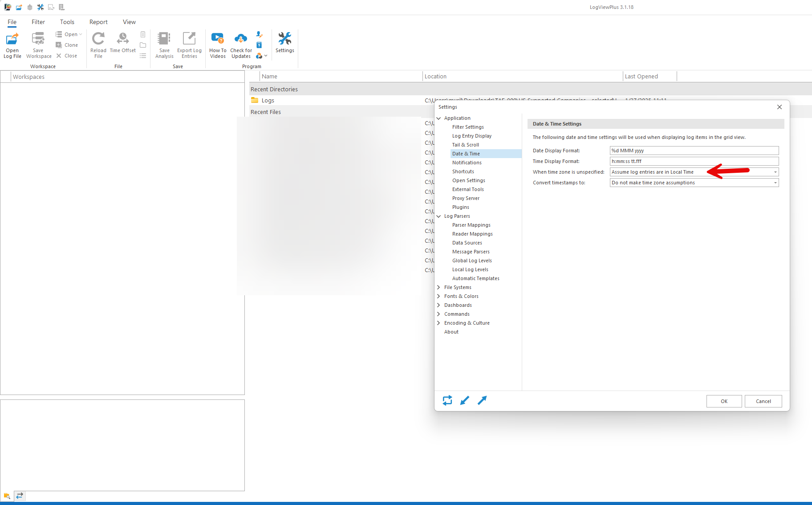Select Automatic Templates in settings tree
The height and width of the screenshot is (505, 812).
click(x=476, y=278)
